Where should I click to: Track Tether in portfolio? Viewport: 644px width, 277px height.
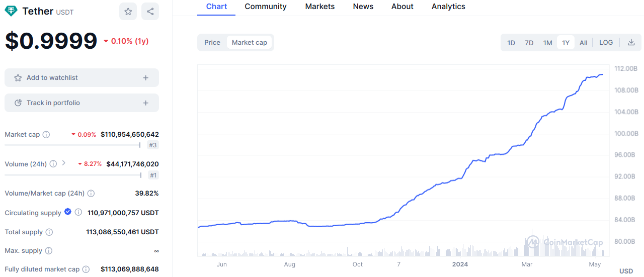82,103
